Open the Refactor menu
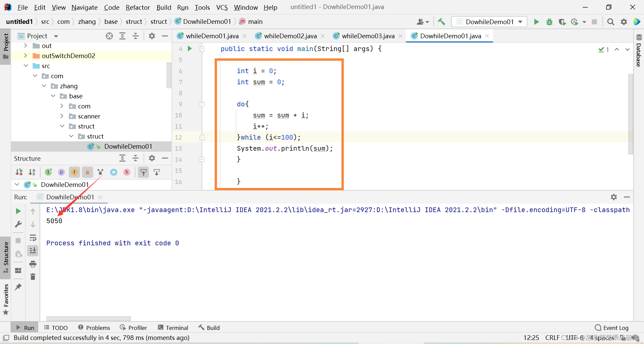 point(138,7)
